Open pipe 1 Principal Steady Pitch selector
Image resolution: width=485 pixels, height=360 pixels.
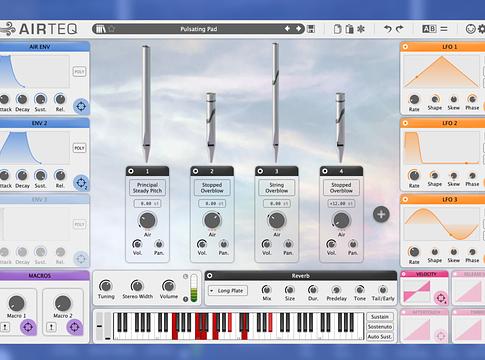(x=147, y=188)
